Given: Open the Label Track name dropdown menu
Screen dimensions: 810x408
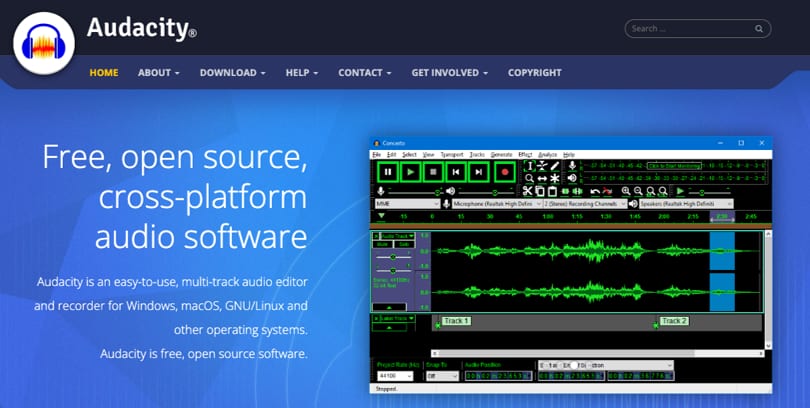Looking at the screenshot, I should point(398,319).
